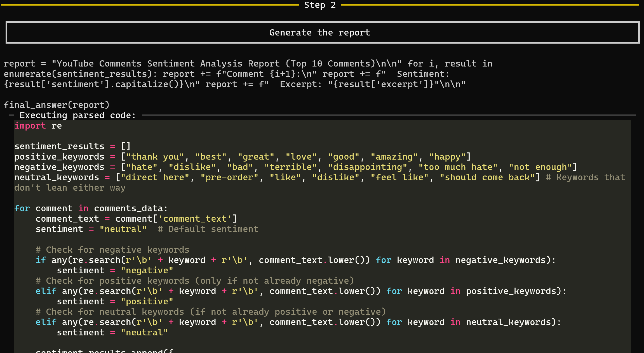Click the 'Executing parsed code:' label
The image size is (644, 353).
77,115
